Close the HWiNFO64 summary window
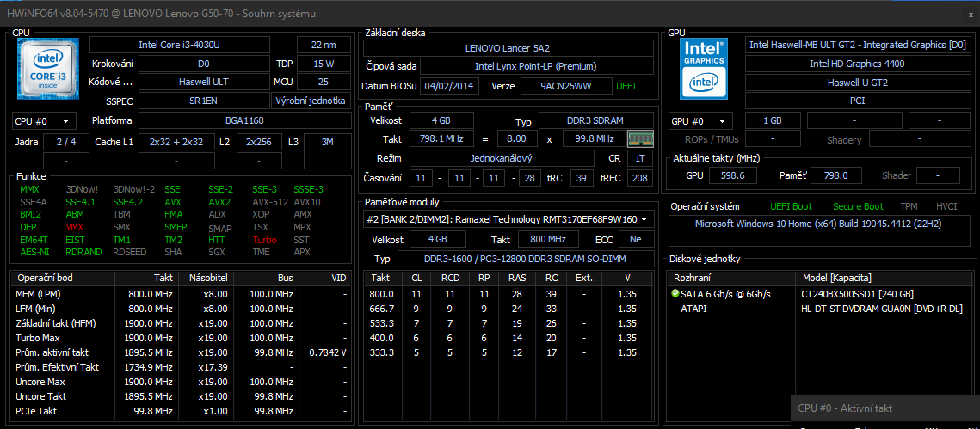The image size is (980, 429). (971, 14)
